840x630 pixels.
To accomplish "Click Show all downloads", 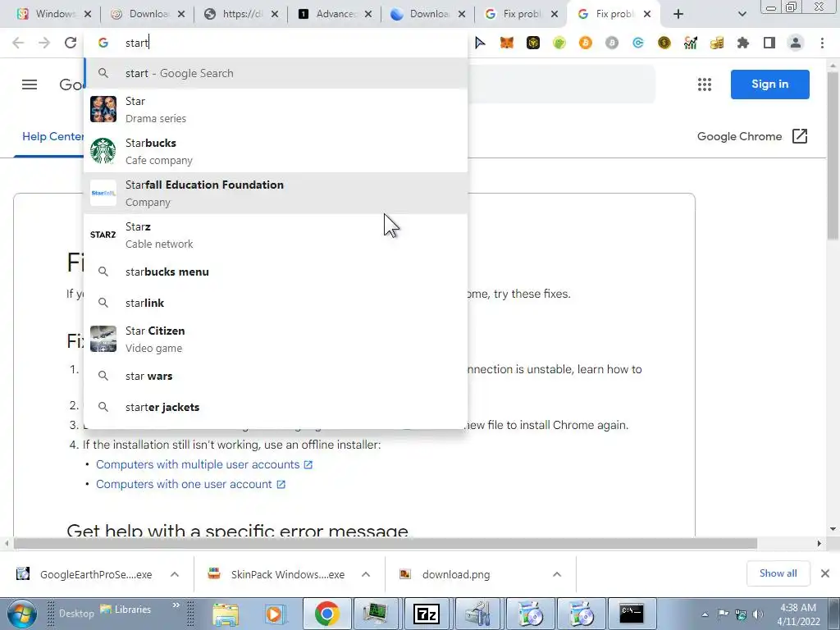I will click(778, 573).
